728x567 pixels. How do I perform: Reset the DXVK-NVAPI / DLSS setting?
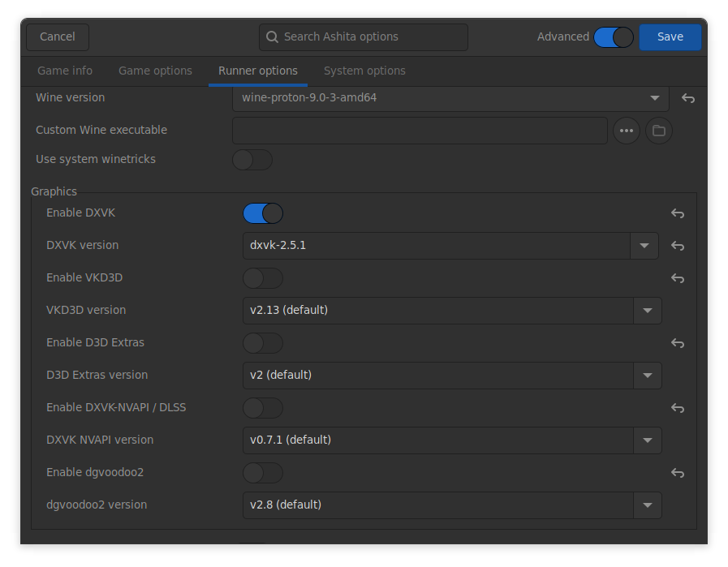pyautogui.click(x=677, y=408)
